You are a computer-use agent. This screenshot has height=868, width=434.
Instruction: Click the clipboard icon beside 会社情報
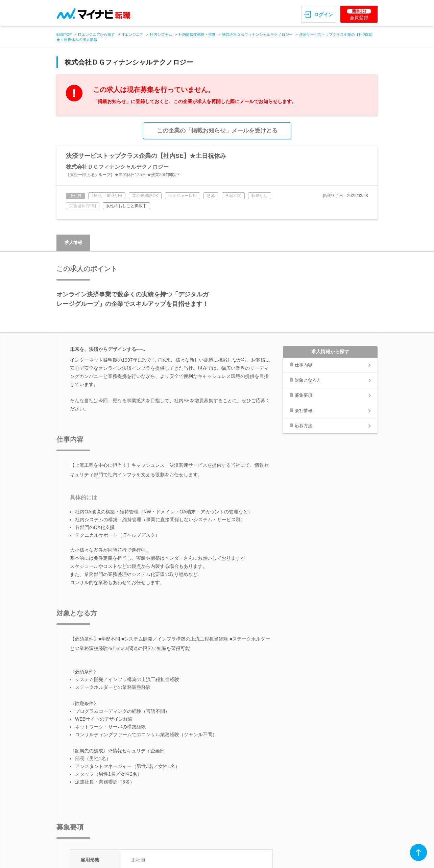click(291, 410)
